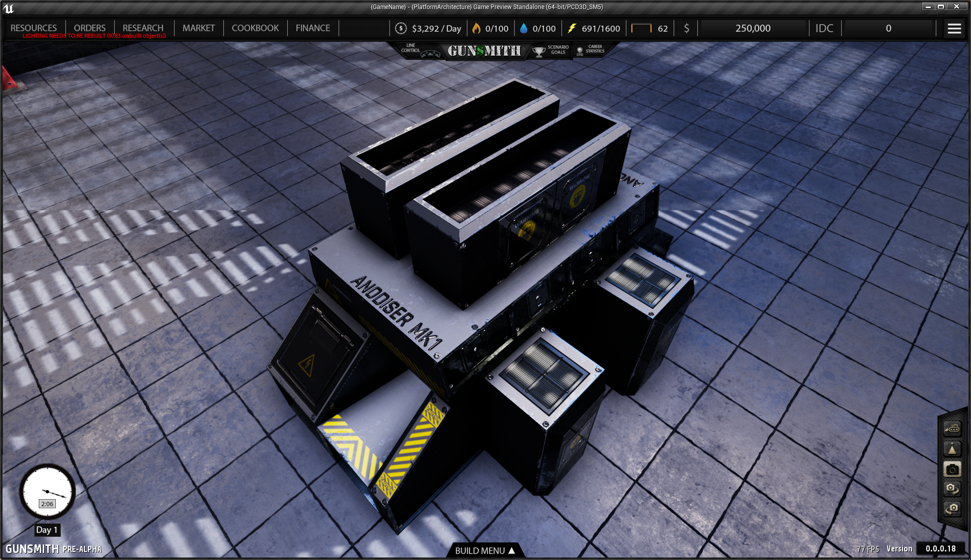Click the 0/100 water value
The height and width of the screenshot is (560, 971).
(544, 29)
